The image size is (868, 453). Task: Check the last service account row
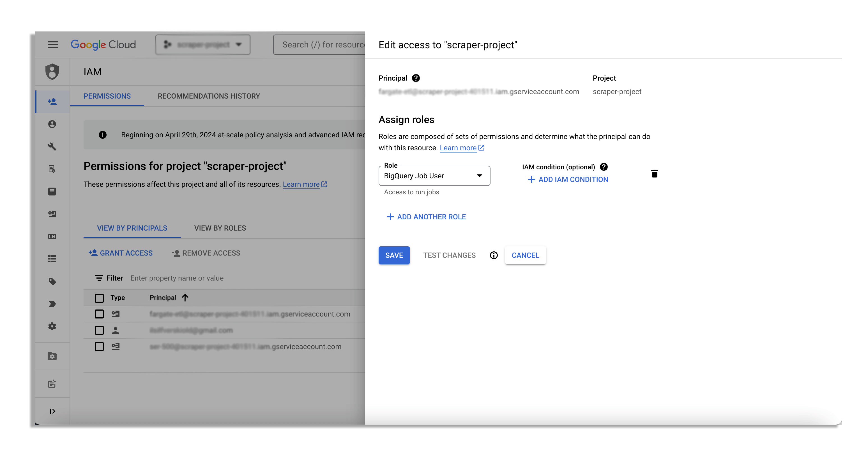click(x=99, y=346)
